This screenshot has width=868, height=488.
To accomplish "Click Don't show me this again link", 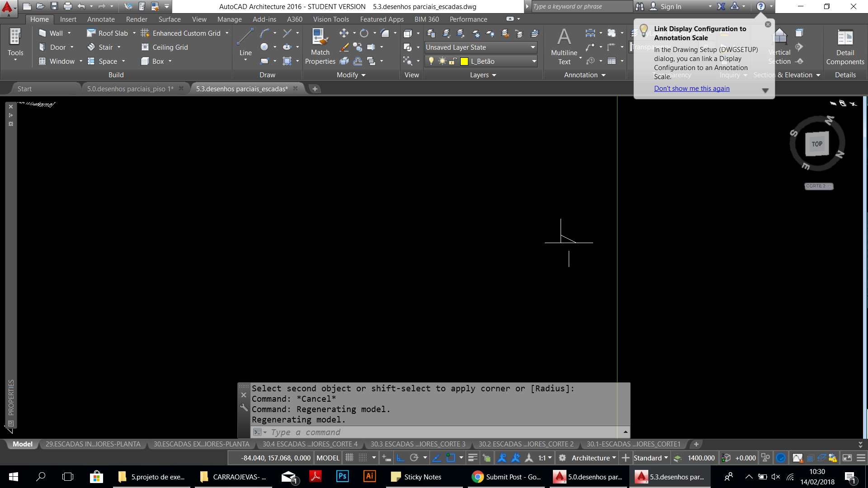I will click(x=692, y=89).
